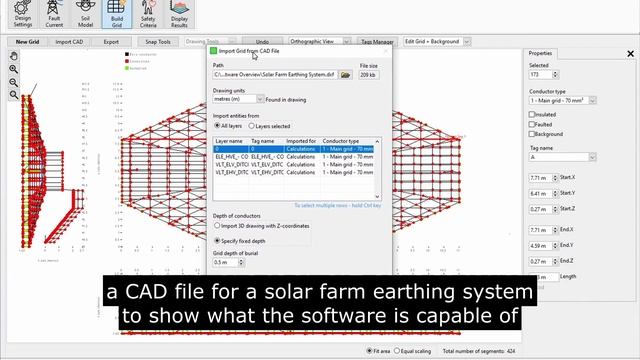Select the Layers selected radio button
The width and height of the screenshot is (640, 360).
click(251, 126)
